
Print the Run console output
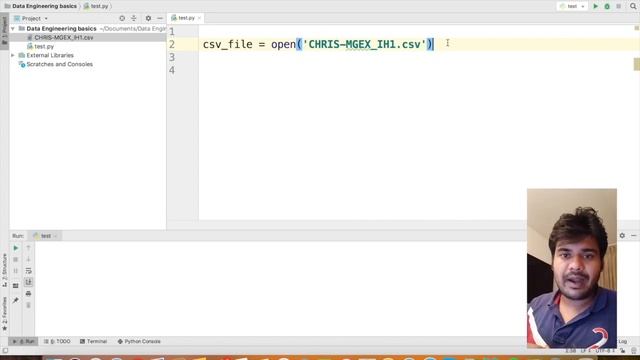(x=28, y=293)
